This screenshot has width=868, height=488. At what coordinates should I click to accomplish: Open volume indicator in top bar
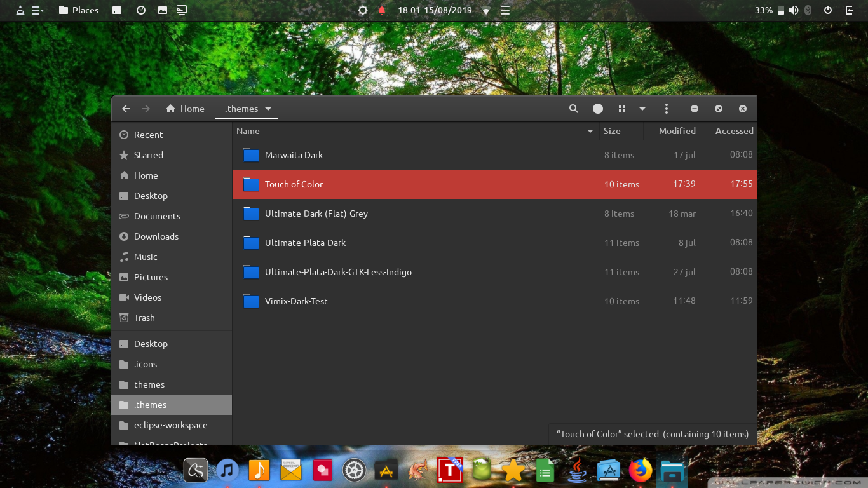pos(794,10)
